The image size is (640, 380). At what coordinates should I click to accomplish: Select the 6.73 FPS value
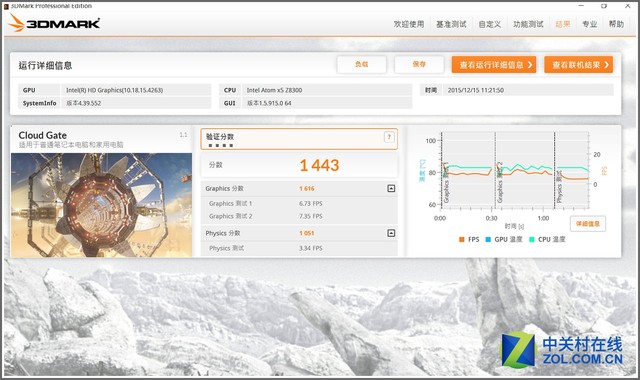pos(311,203)
